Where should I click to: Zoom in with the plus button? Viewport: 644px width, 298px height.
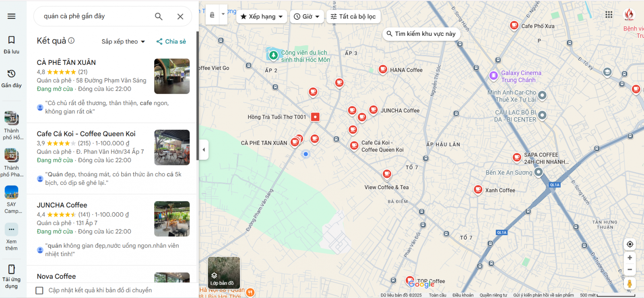(x=630, y=258)
